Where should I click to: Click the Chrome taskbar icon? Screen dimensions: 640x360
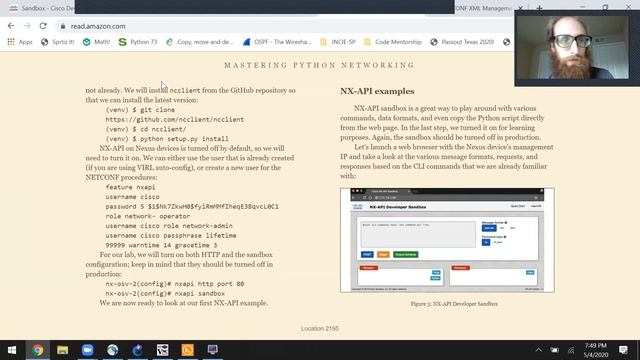[x=38, y=350]
